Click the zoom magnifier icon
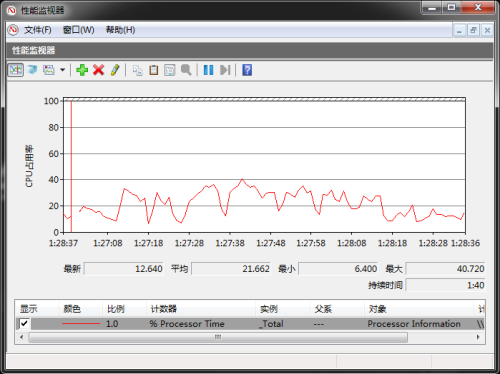This screenshot has height=374, width=500. point(186,70)
